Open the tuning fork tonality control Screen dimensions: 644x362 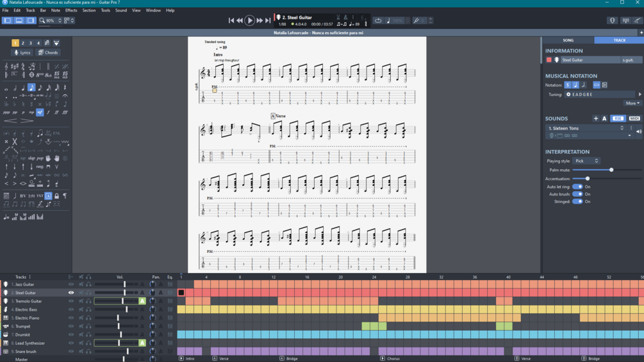[x=416, y=20]
